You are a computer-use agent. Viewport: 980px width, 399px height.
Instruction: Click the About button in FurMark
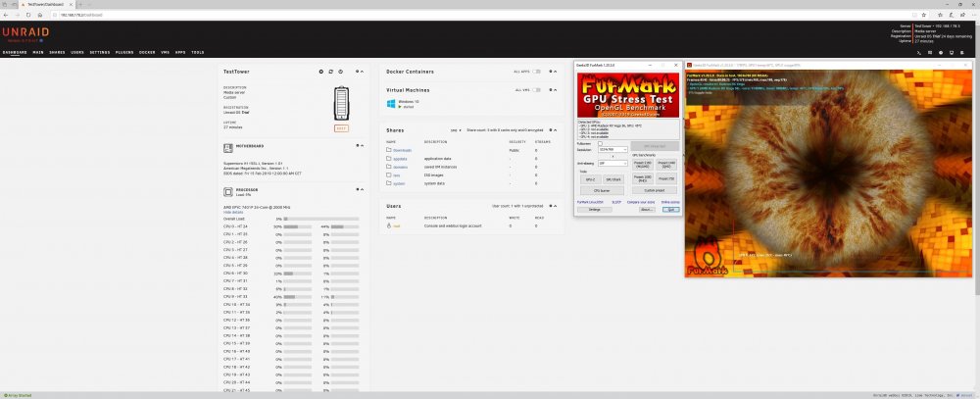[x=647, y=210]
